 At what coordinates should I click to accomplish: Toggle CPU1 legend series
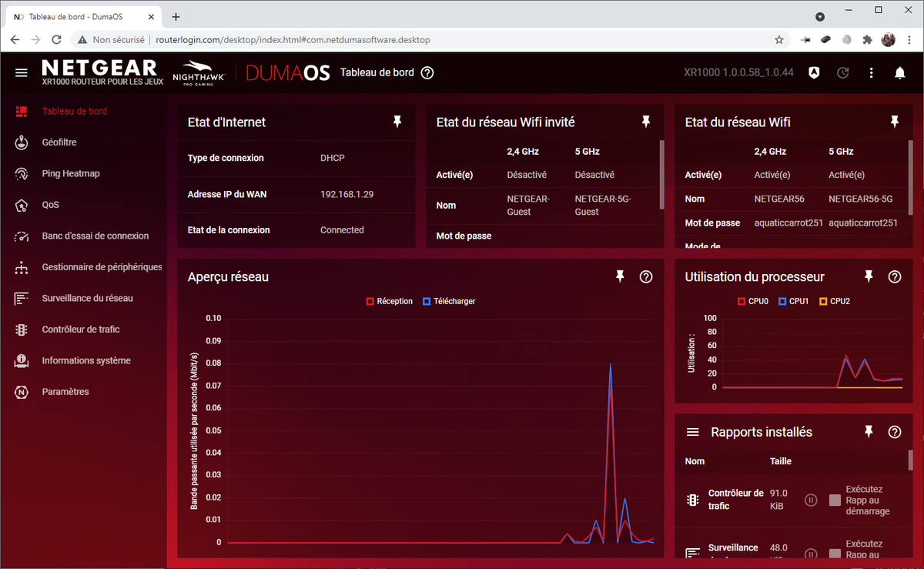click(794, 301)
